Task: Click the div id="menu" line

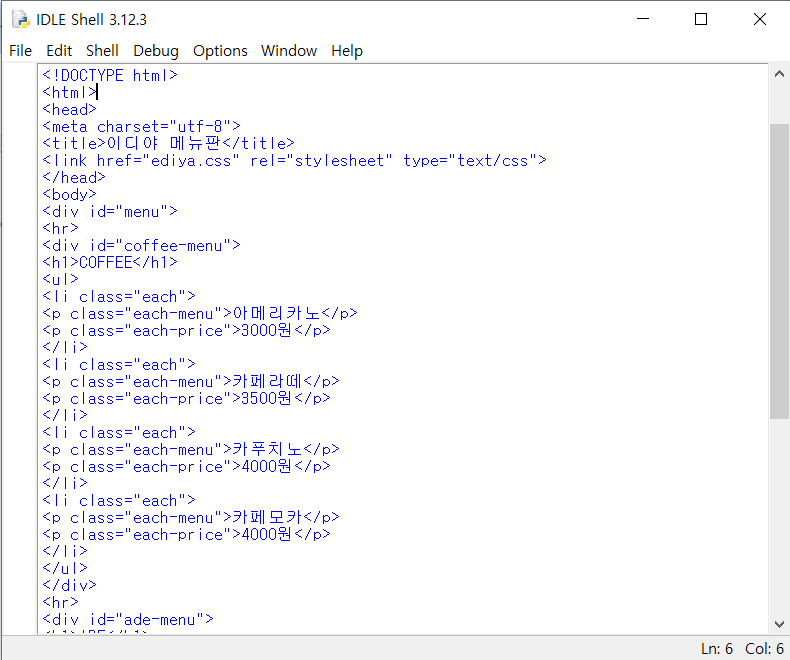Action: click(x=110, y=212)
